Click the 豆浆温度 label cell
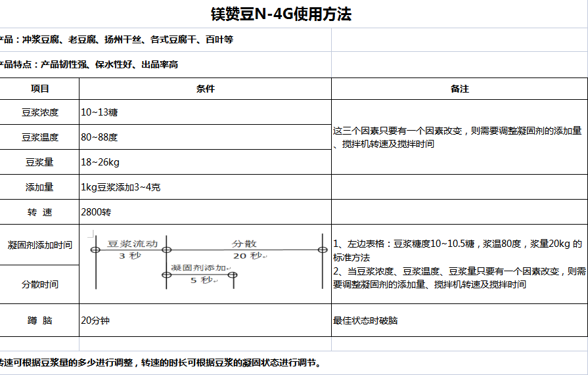Screen dimensions: 588x375 click(39, 137)
